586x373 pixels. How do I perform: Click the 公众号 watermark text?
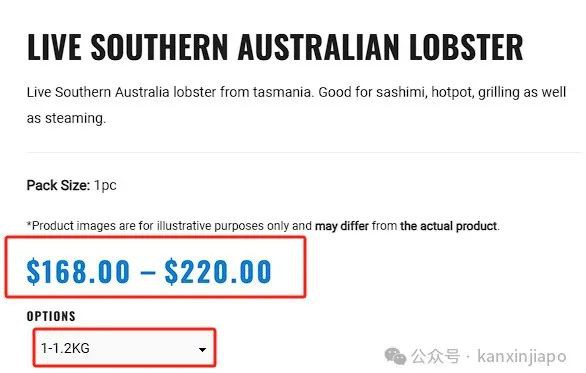click(x=435, y=356)
